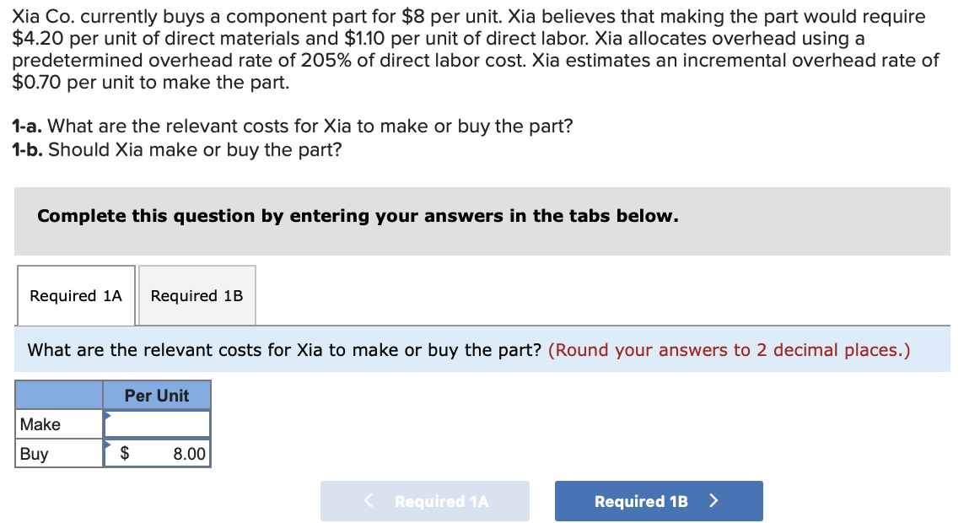Click the dollar sign in the Buy row
980x523 pixels.
tap(123, 453)
